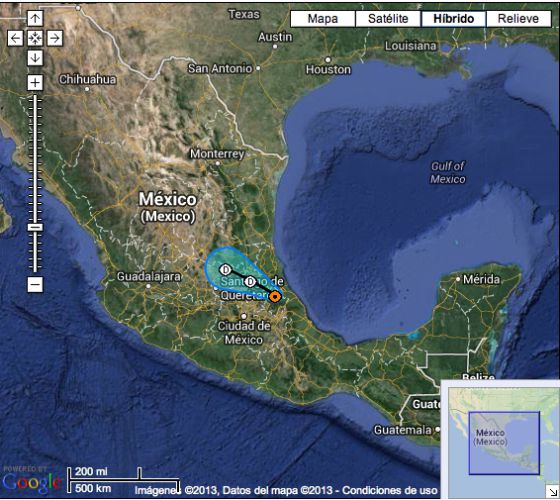
Task: Click the Monterrey city label
Action: tap(217, 154)
